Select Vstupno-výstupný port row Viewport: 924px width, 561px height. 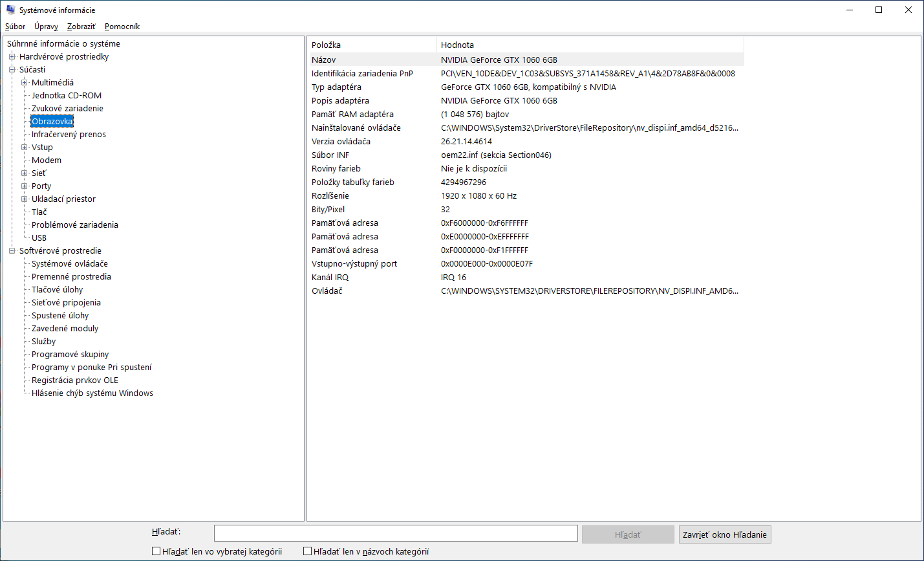[526, 263]
